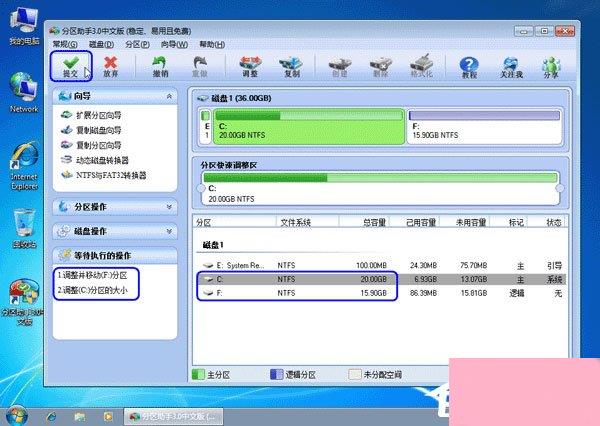Click the 等待执行的操作 panel header
The height and width of the screenshot is (426, 600).
coord(115,255)
